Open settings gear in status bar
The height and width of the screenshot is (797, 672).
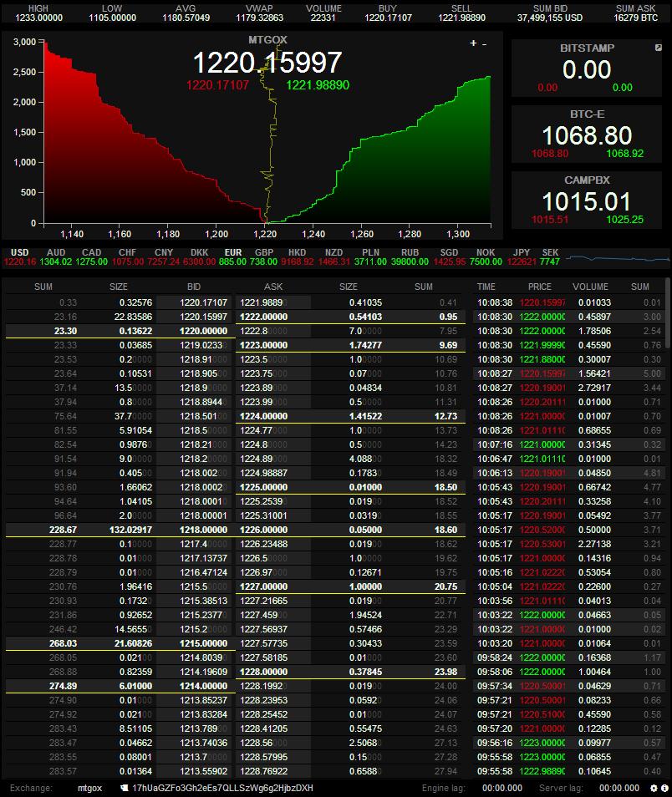click(654, 788)
